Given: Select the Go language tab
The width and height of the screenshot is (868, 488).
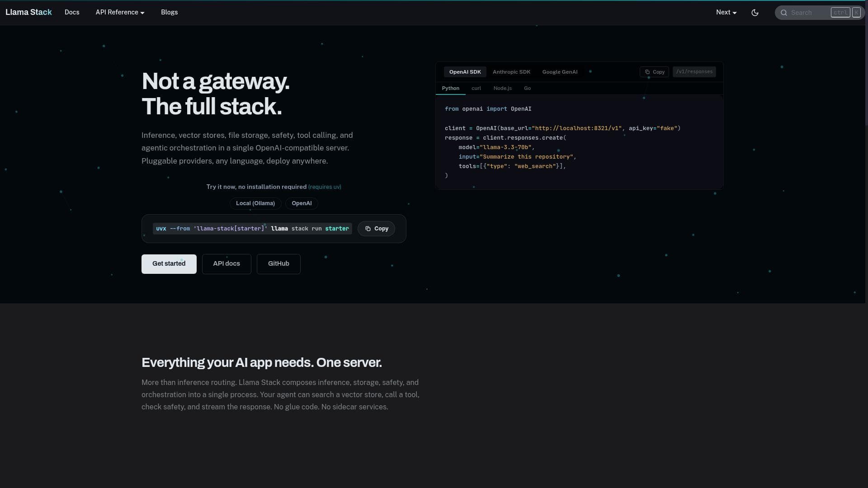Looking at the screenshot, I should (x=527, y=88).
